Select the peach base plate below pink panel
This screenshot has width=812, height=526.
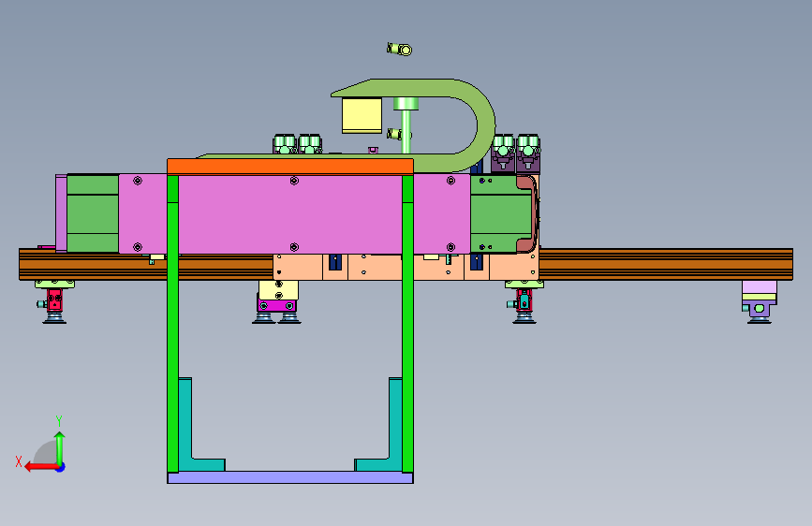406,267
